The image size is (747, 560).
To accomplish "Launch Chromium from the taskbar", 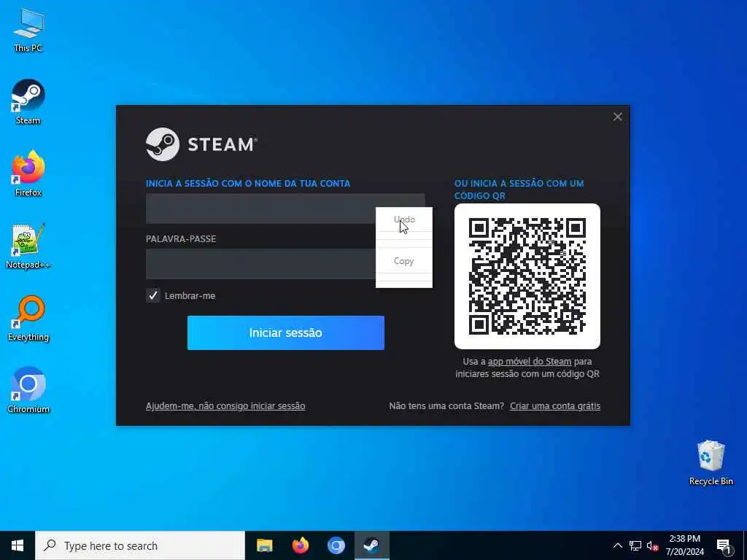I will 336,545.
